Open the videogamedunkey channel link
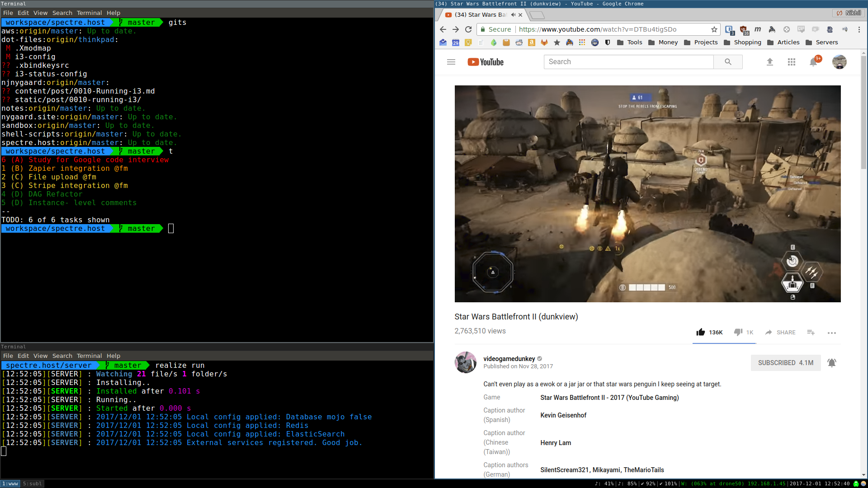 point(509,359)
